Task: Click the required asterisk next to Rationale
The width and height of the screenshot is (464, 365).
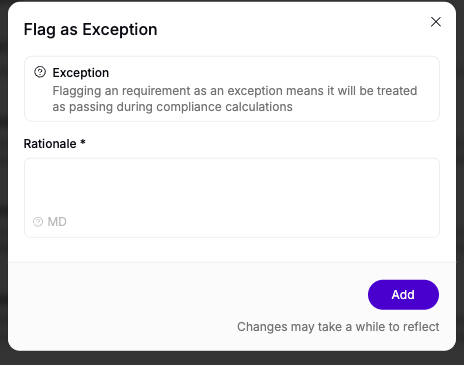Action: click(x=83, y=143)
